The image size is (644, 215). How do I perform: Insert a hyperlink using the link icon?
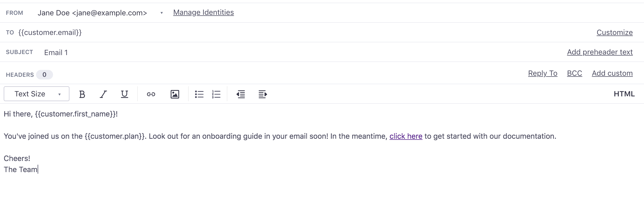click(151, 94)
